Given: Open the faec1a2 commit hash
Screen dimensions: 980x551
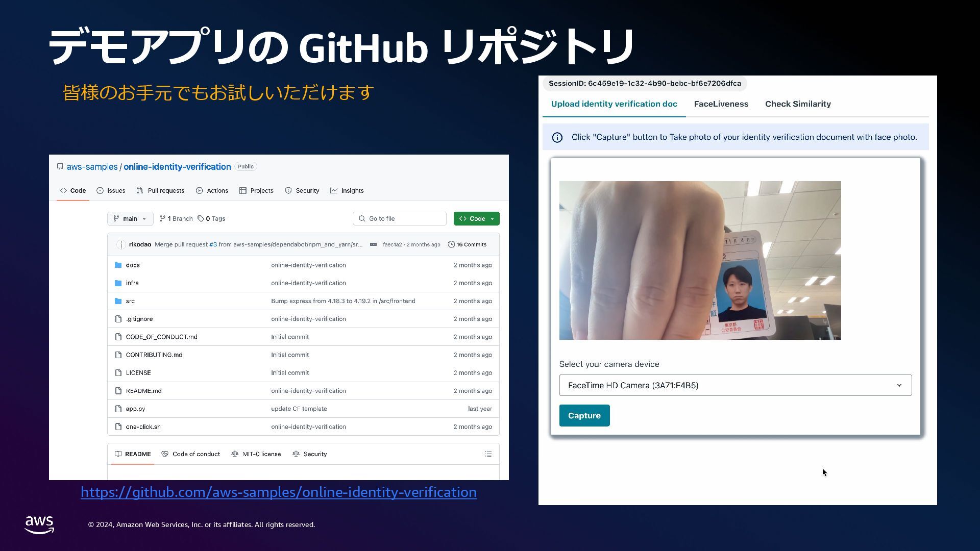Looking at the screenshot, I should click(x=392, y=245).
